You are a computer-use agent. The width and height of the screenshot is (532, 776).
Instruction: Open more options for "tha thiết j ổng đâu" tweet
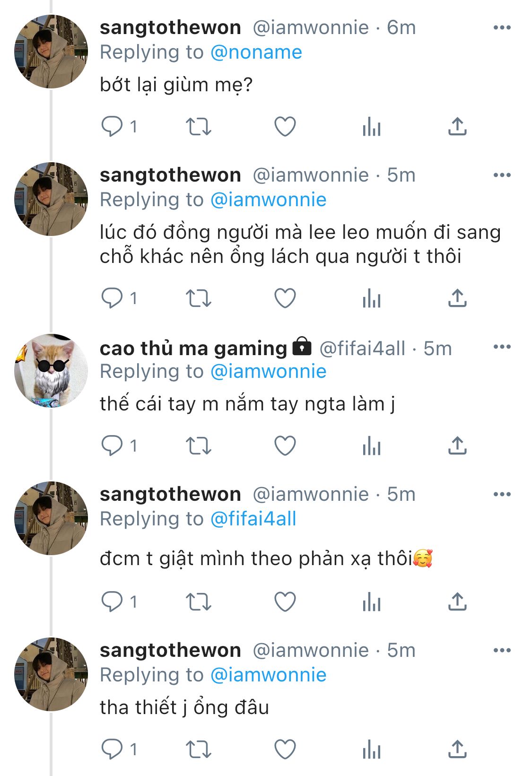pos(502,650)
